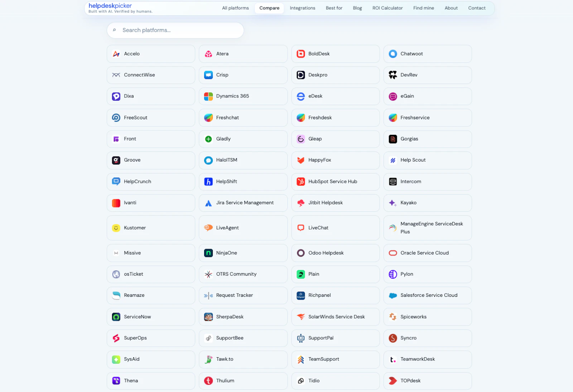Click the Deskpro logo icon
The width and height of the screenshot is (573, 392).
(301, 75)
